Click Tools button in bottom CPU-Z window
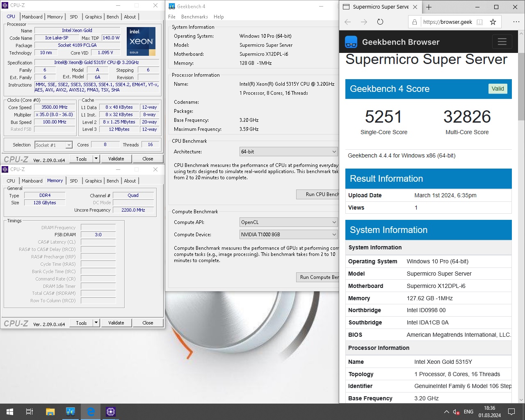Viewport: 525px width, 420px height. 81,323
